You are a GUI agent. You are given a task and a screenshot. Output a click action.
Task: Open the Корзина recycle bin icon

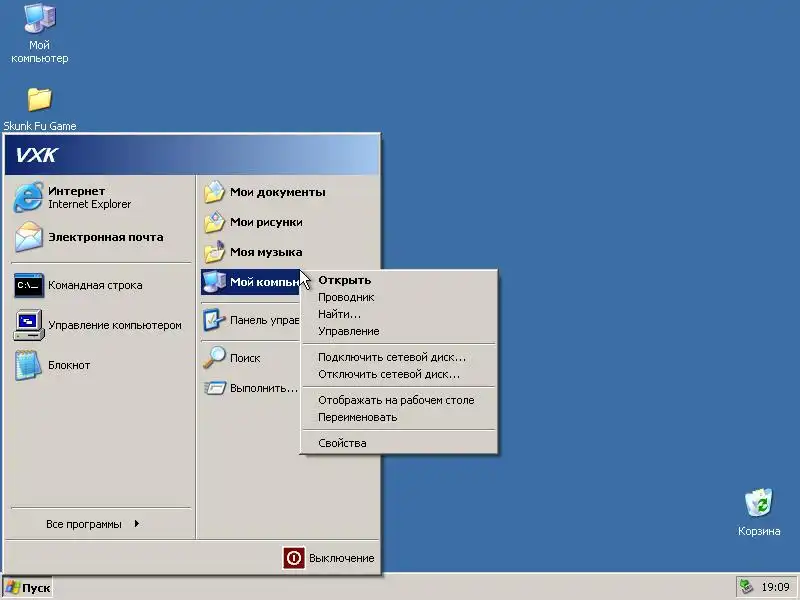(759, 503)
